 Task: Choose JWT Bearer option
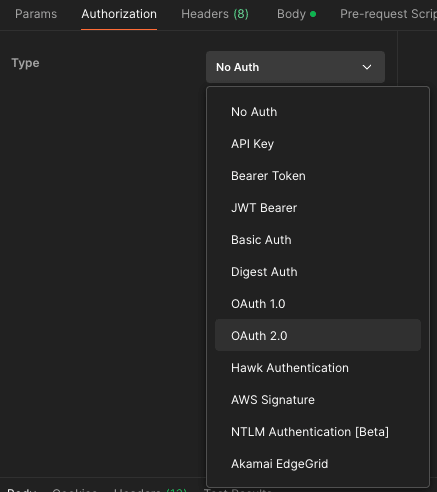click(x=318, y=208)
